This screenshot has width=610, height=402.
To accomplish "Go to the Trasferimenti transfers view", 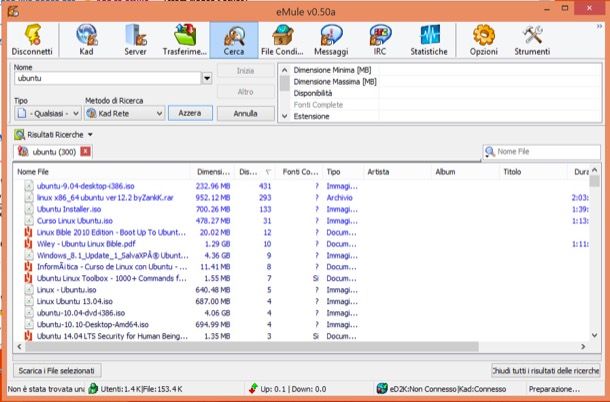I will (185, 40).
